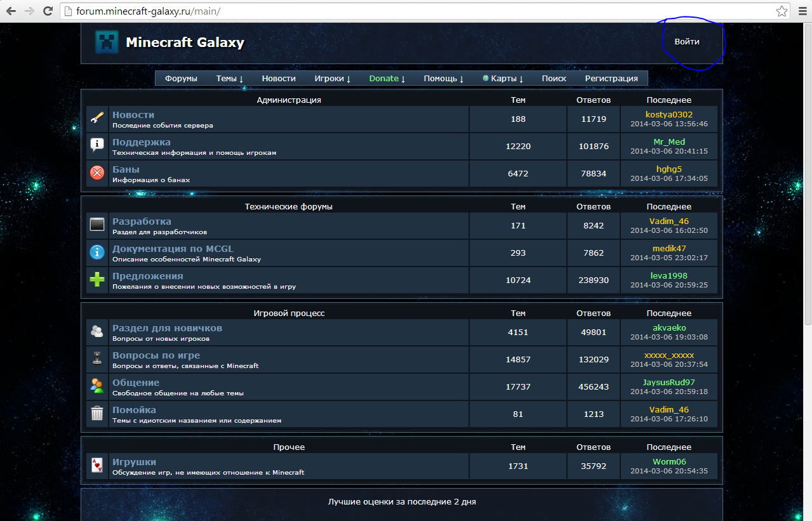Expand the Помощь dropdown menu
Viewport: 812px width, 521px height.
pyautogui.click(x=444, y=79)
